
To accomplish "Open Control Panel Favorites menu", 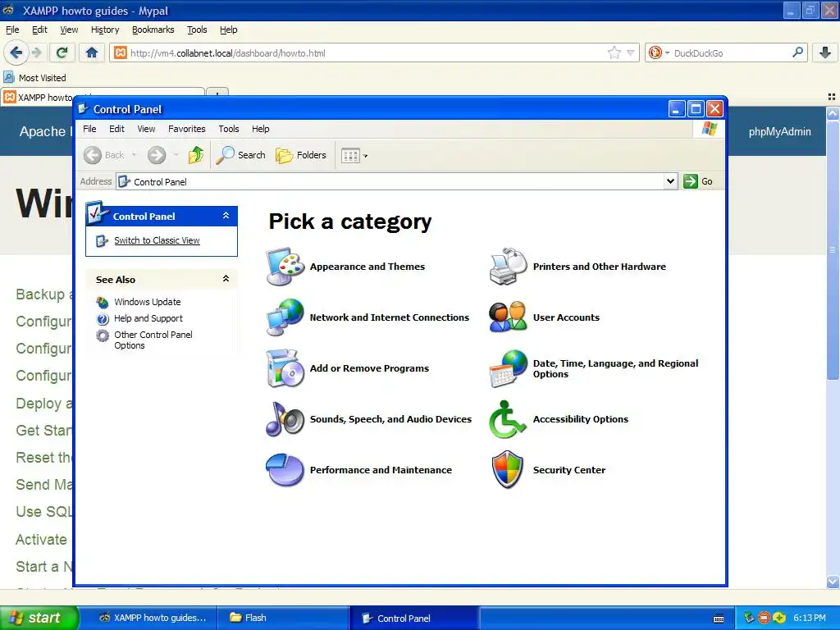I will [x=186, y=129].
